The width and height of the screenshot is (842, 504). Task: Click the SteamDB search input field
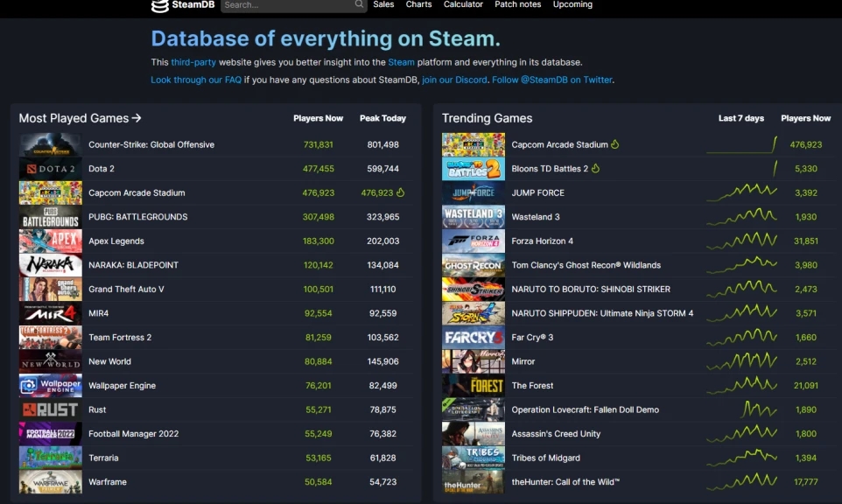point(294,5)
